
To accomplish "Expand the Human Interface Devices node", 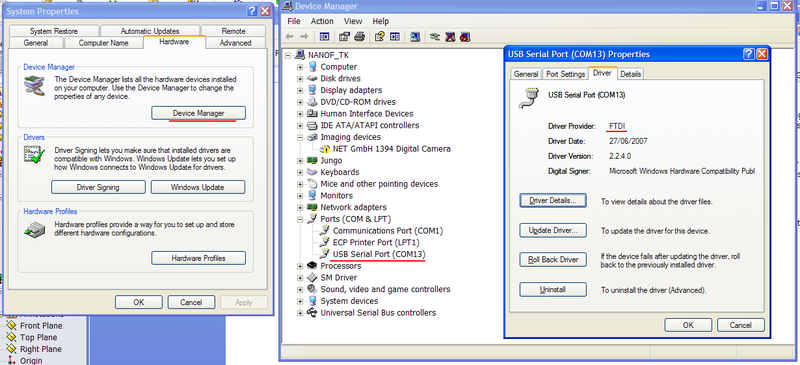I will (300, 114).
